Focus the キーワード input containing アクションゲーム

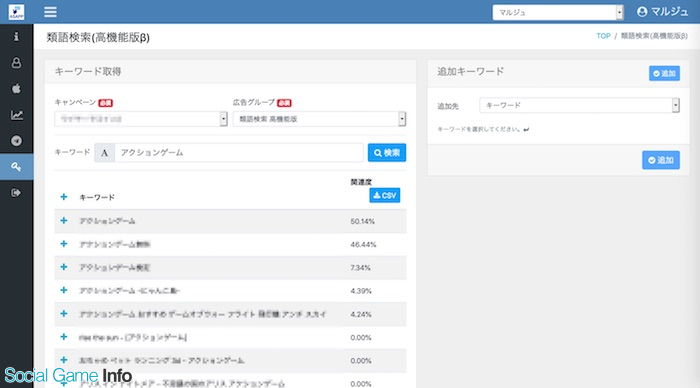tap(239, 153)
